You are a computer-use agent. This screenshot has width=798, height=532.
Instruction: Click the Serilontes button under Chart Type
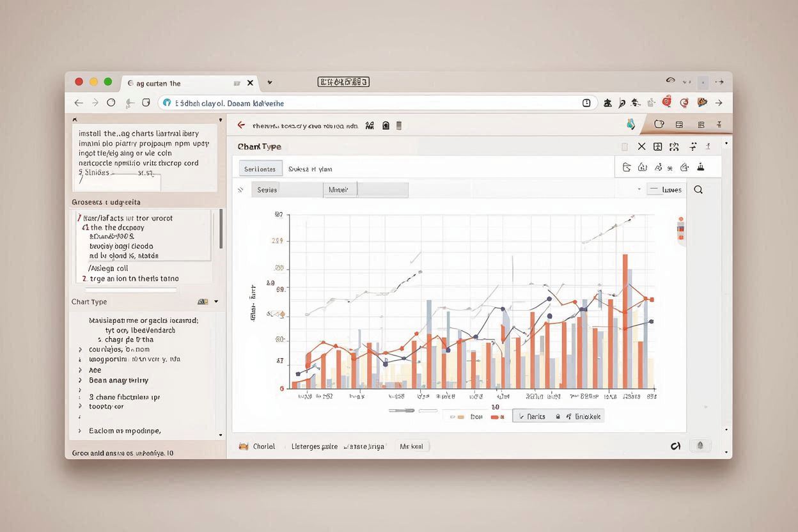click(x=260, y=168)
